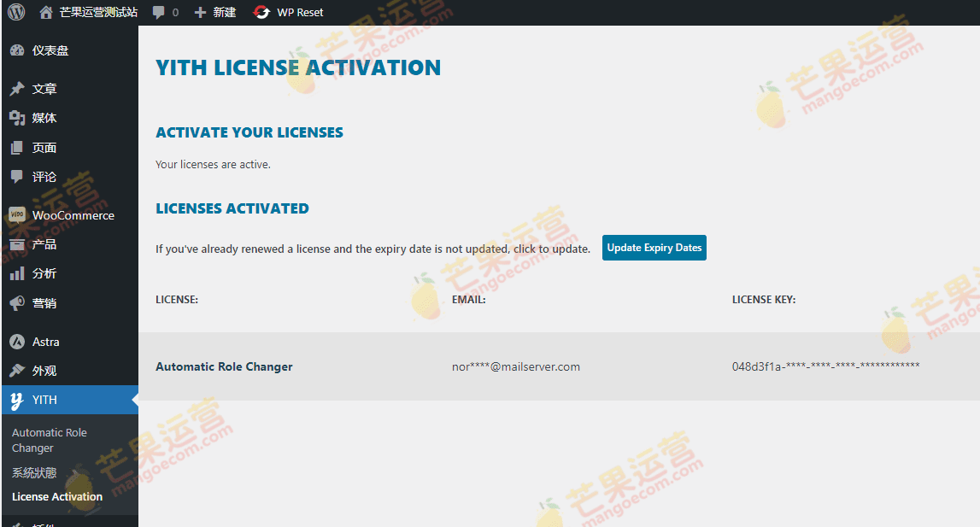Click the 产品 products icon
Screen dimensions: 980x527
tap(17, 243)
